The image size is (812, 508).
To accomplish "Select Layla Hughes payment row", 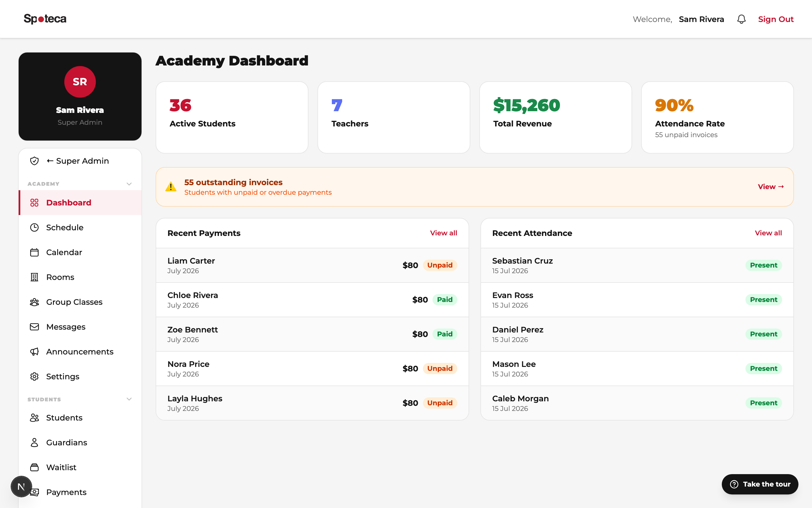I will [312, 403].
